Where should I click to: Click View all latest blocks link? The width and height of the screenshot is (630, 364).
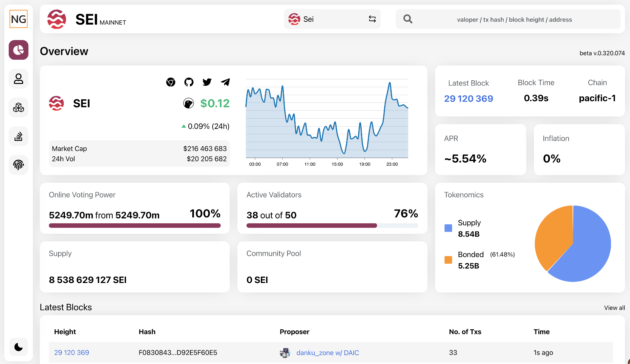point(614,308)
